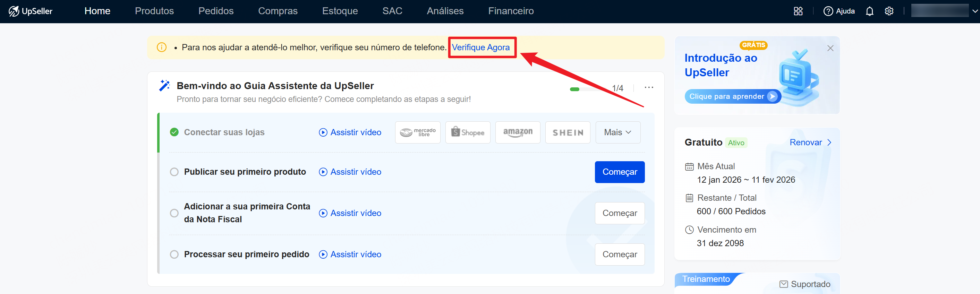Select the Mercado Libre store logo

[417, 132]
